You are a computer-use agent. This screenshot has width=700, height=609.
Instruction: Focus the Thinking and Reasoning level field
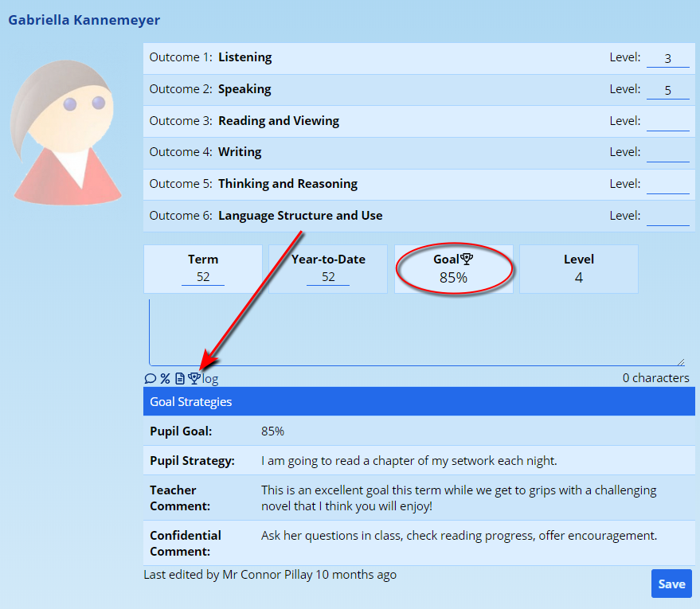tap(667, 184)
